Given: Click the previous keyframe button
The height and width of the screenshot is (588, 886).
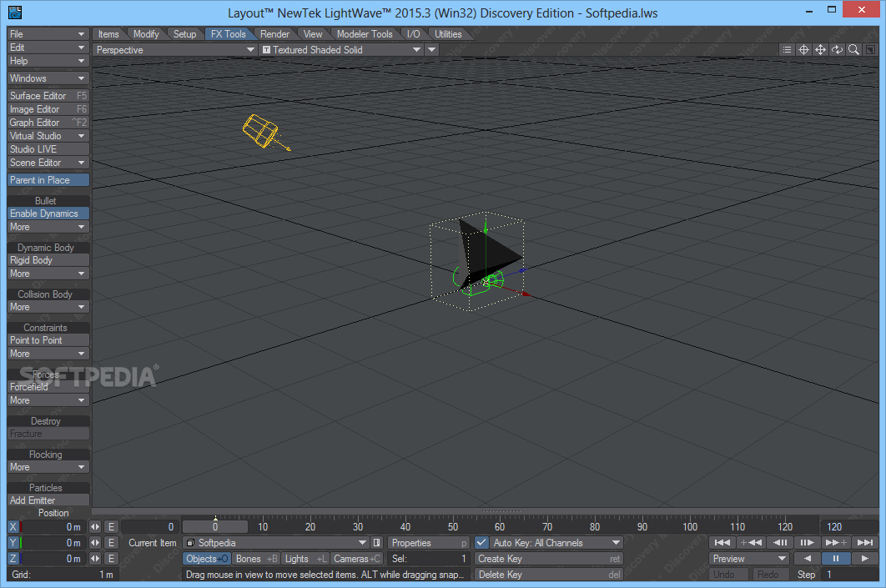Looking at the screenshot, I should click(x=751, y=542).
